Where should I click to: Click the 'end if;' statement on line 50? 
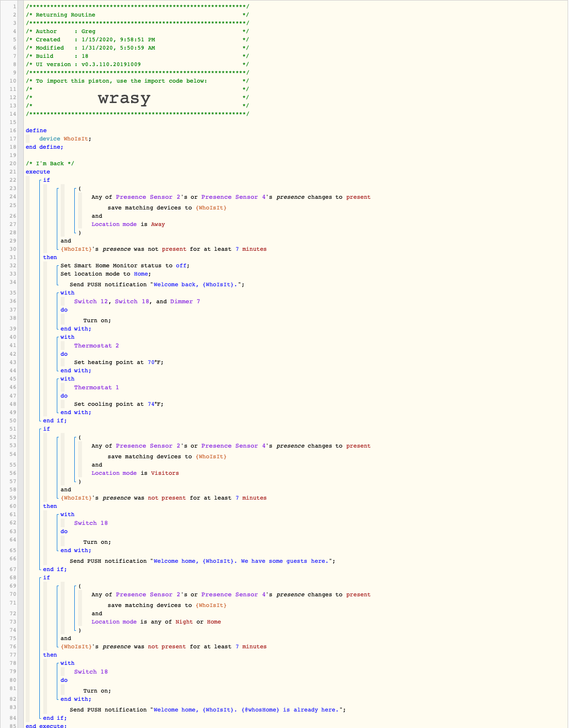(55, 421)
